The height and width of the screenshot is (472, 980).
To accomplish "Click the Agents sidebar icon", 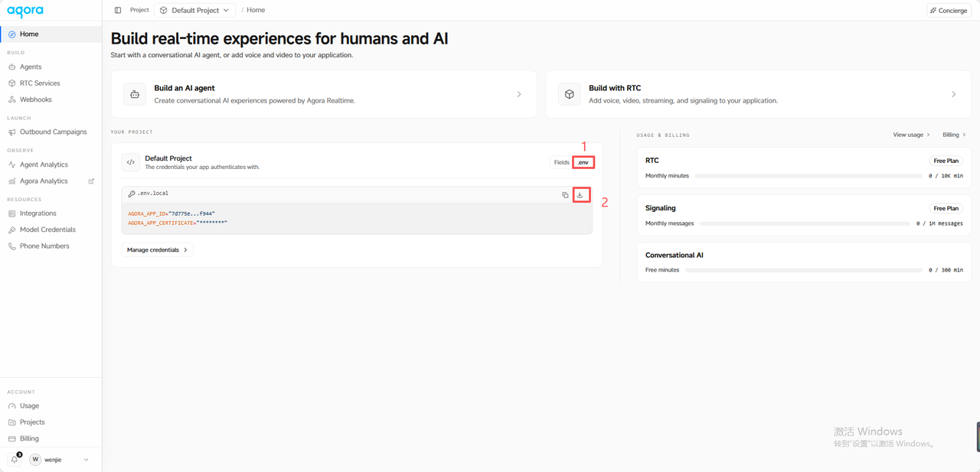I will pyautogui.click(x=12, y=67).
